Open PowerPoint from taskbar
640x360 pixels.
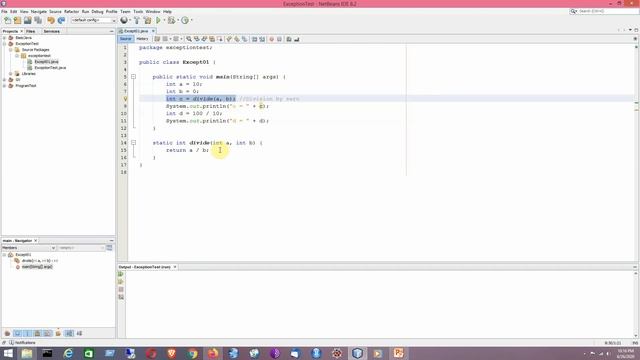click(399, 353)
